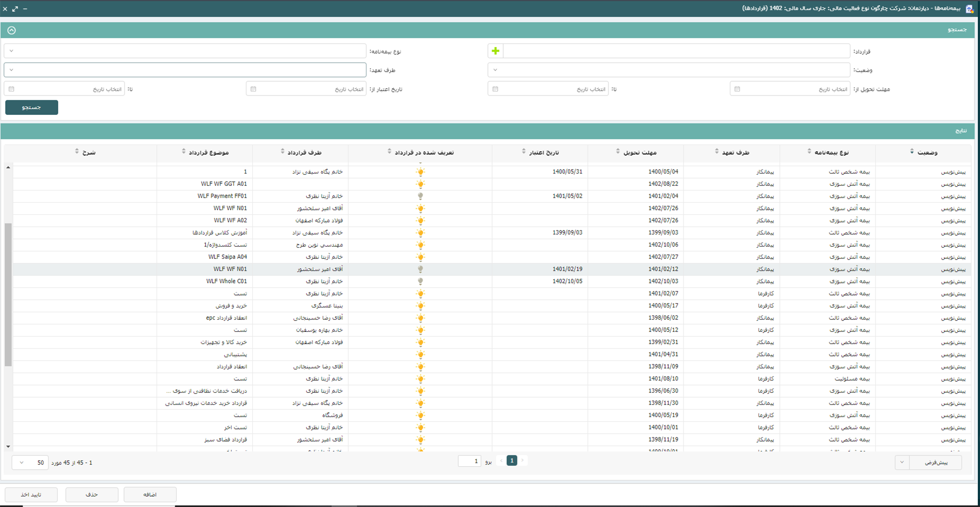Click the go-to page number input box
The height and width of the screenshot is (507, 980).
click(470, 461)
